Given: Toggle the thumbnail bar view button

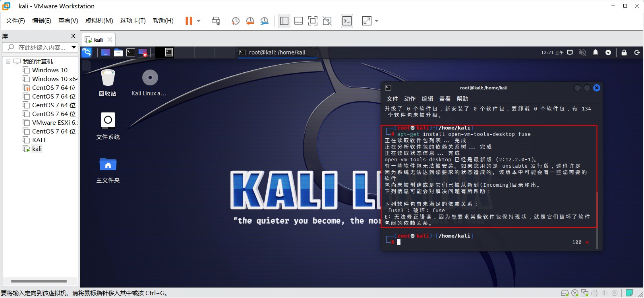Looking at the screenshot, I should point(298,21).
